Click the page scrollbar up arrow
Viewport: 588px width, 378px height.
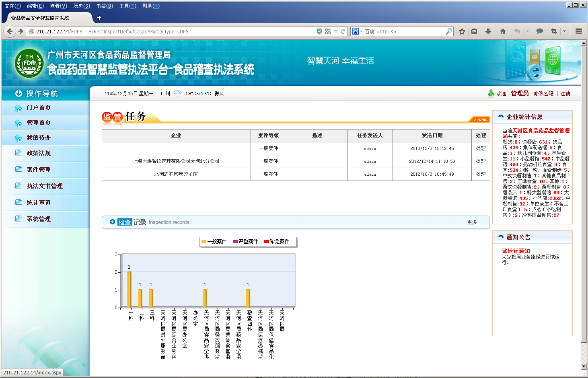[x=584, y=43]
